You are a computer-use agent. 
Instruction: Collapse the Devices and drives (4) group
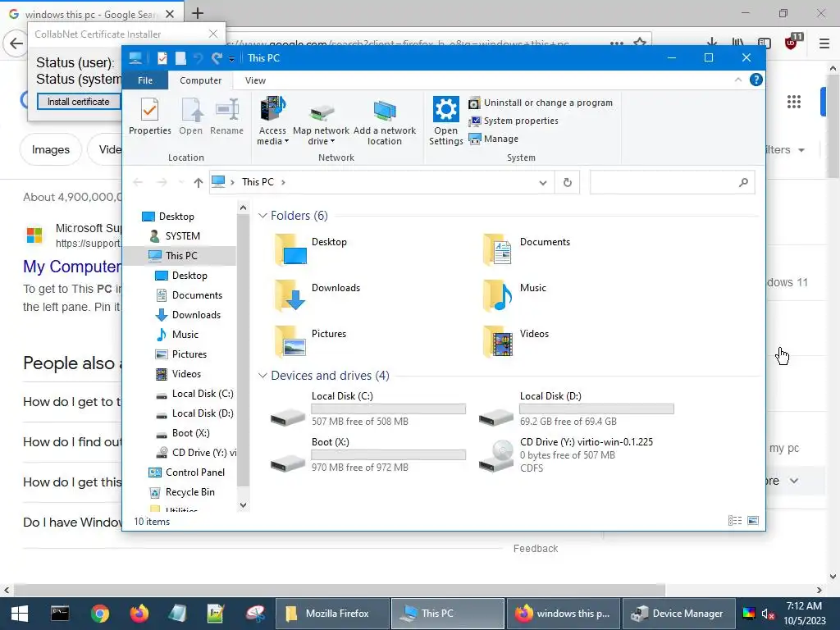click(x=262, y=376)
